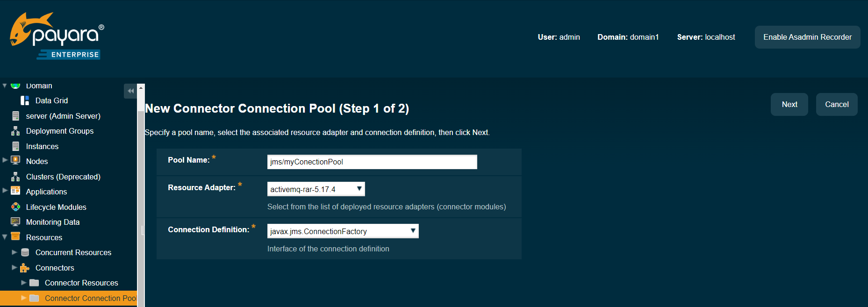Click the Connectors puzzle icon
The image size is (868, 307).
pos(25,268)
